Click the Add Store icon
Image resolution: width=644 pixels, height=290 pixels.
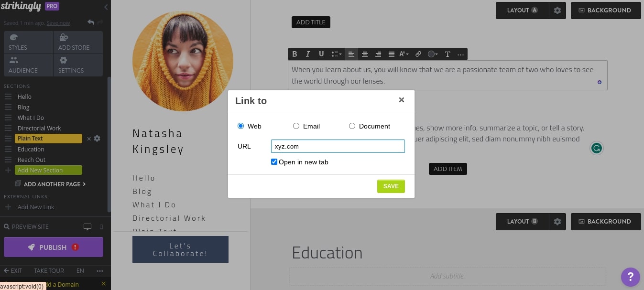[x=64, y=37]
